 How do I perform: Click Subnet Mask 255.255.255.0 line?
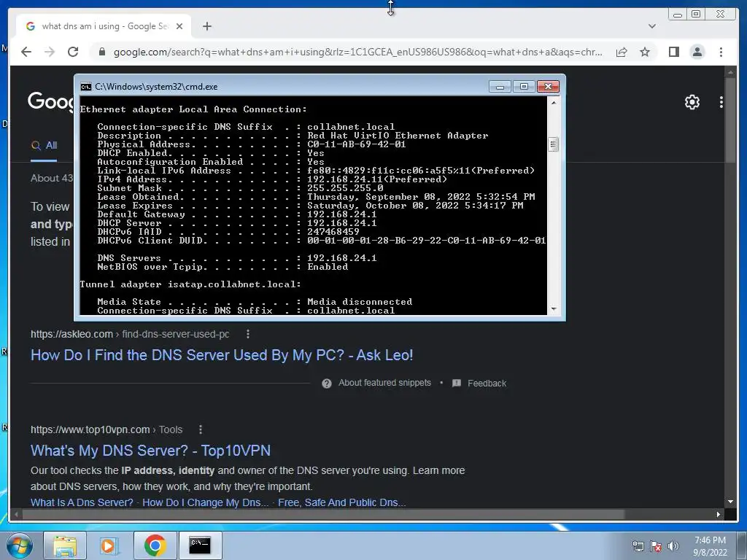click(240, 188)
